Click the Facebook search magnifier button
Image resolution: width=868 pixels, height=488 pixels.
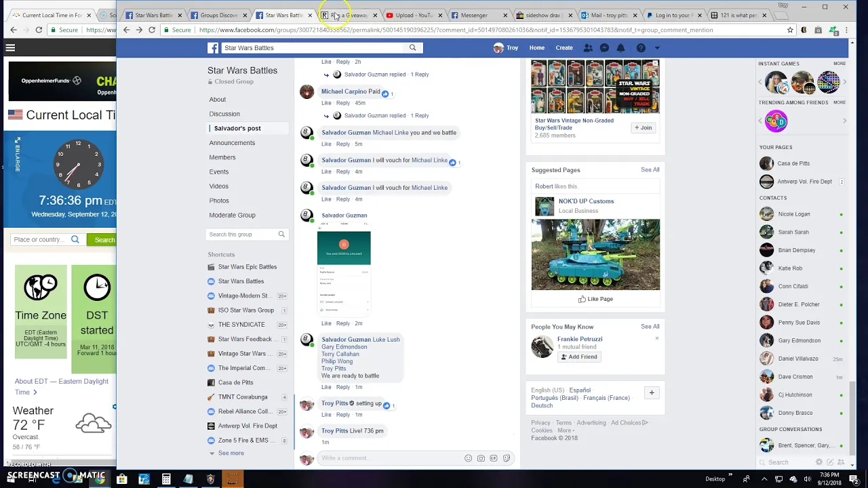click(412, 47)
